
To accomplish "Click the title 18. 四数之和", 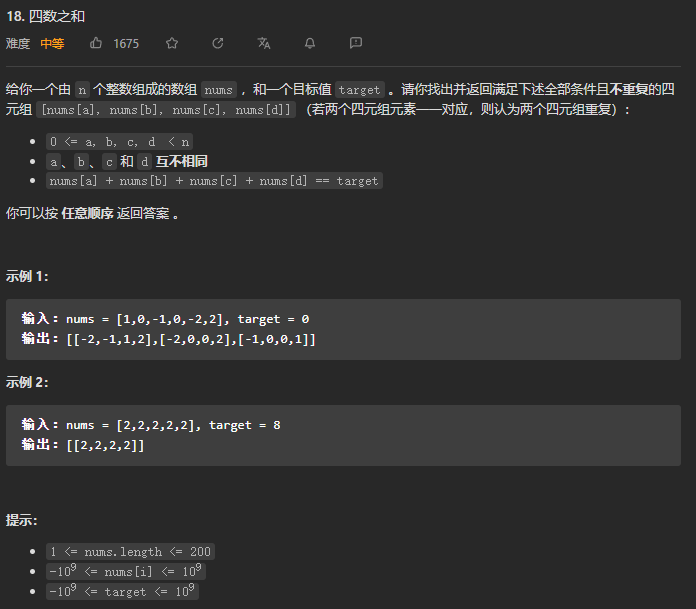I will [45, 16].
